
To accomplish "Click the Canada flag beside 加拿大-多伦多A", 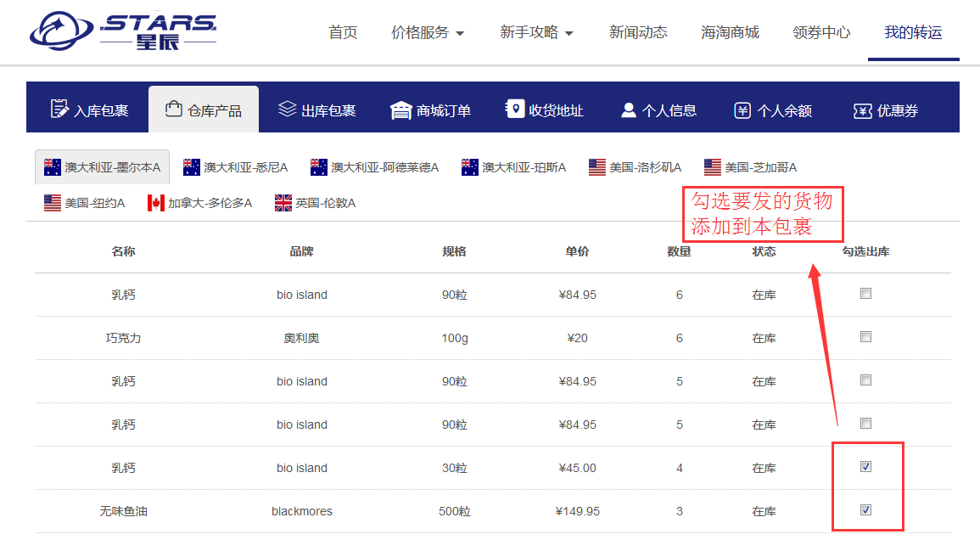I will (155, 203).
